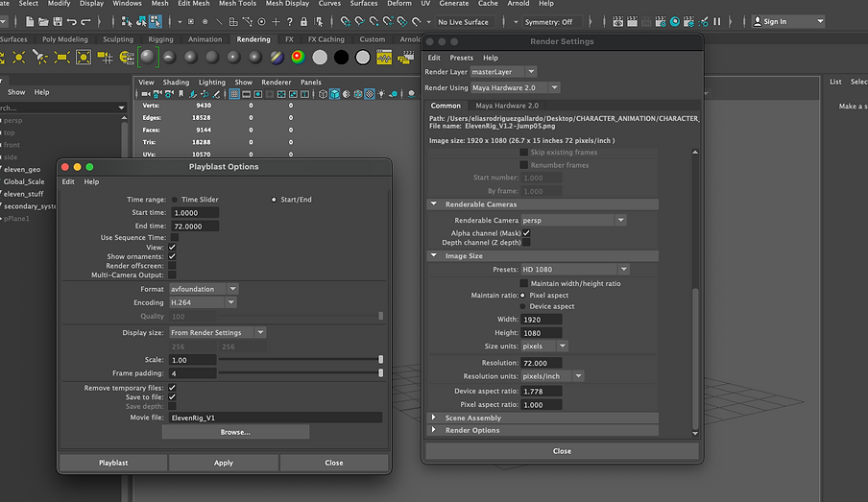Enable Maintain width/height ratio checkbox
The height and width of the screenshot is (502, 868).
coord(523,283)
